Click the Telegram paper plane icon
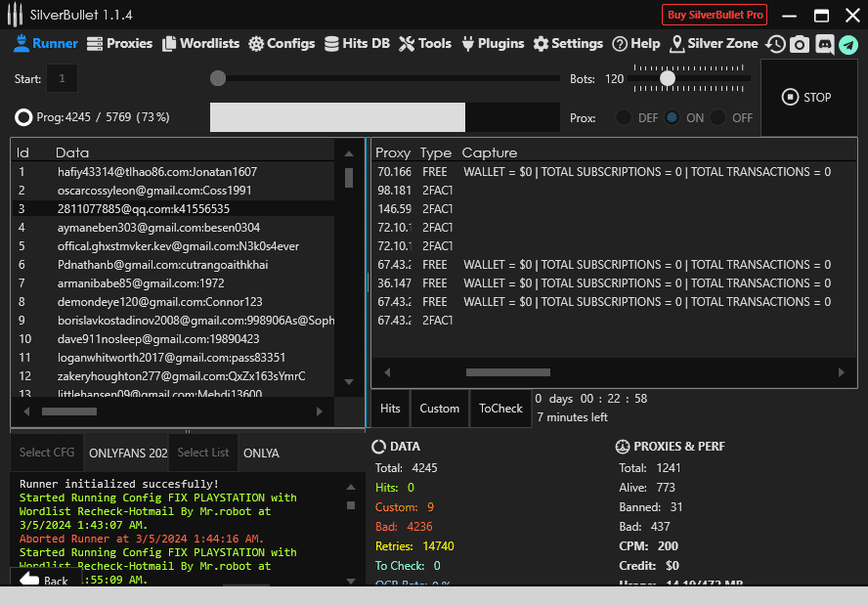This screenshot has height=606, width=868. click(847, 44)
